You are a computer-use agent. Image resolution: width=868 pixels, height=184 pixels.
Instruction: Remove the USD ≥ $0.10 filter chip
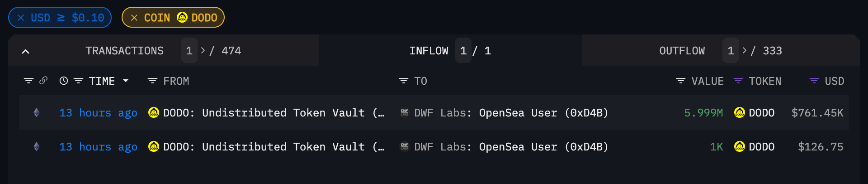coord(21,18)
